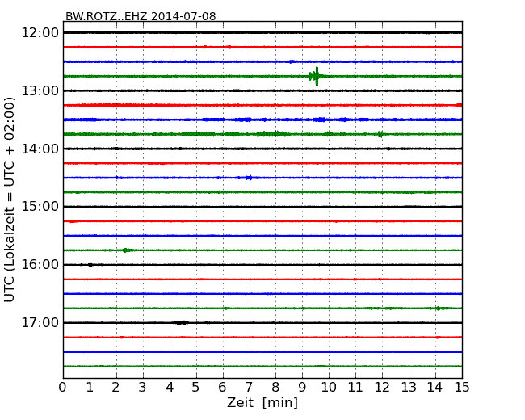Viewport: 525px width, 420px height.
Task: Click the green burst near minute 14 on 16:45 trace
Action: click(x=439, y=309)
